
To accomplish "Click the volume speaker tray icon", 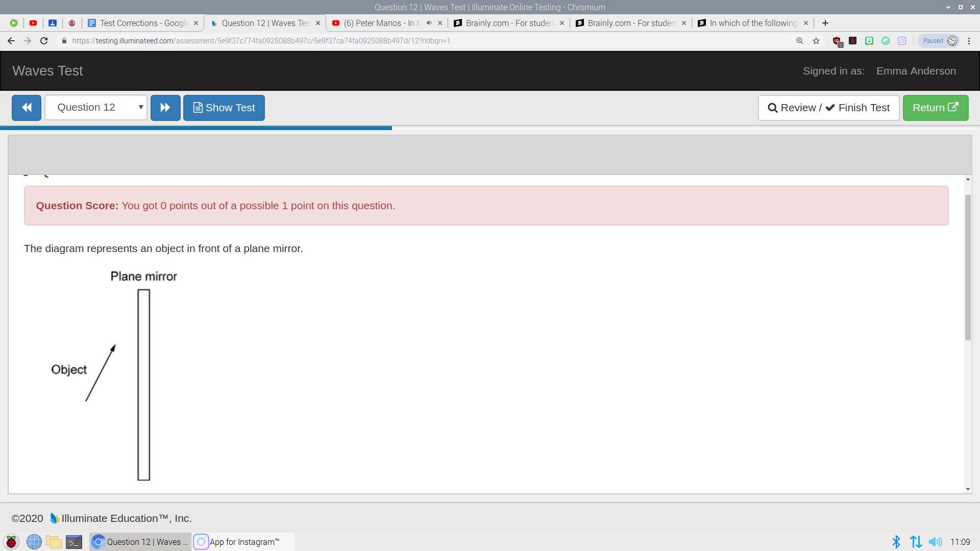I will (x=935, y=542).
